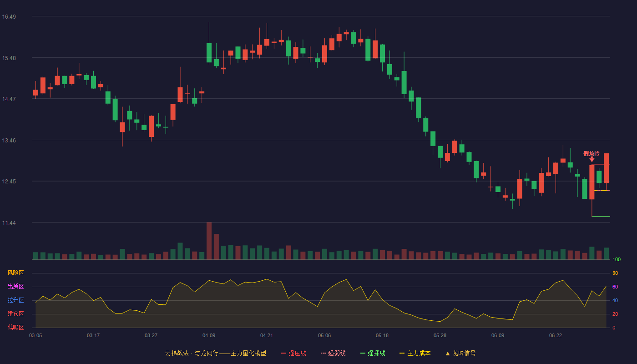Click the 假龙吟 signal label

tap(591, 154)
